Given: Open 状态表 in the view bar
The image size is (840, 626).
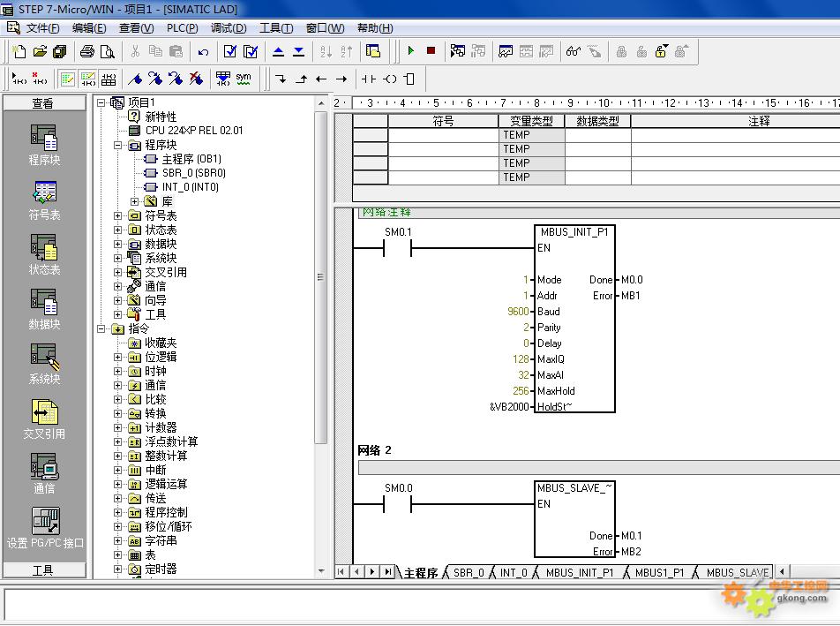Looking at the screenshot, I should (x=44, y=255).
